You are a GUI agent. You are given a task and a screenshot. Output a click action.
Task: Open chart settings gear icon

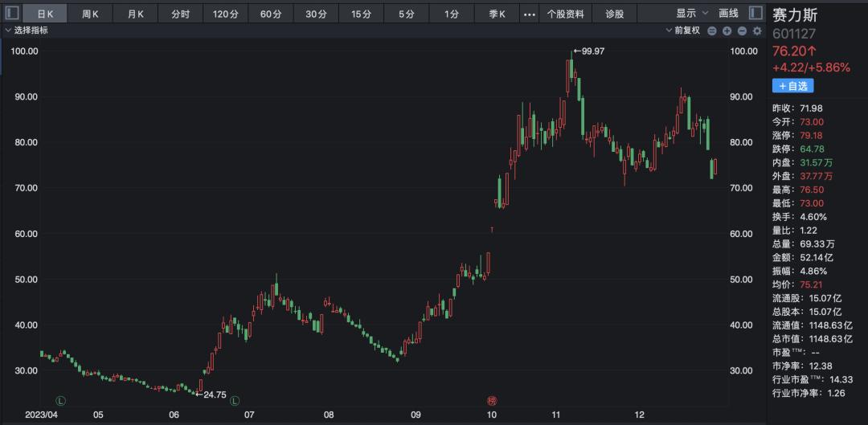pos(755,31)
